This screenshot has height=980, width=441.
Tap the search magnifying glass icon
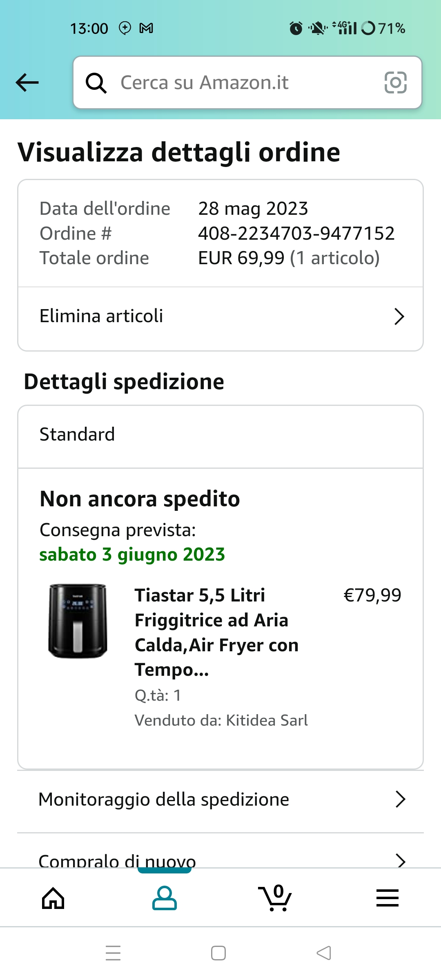point(96,83)
